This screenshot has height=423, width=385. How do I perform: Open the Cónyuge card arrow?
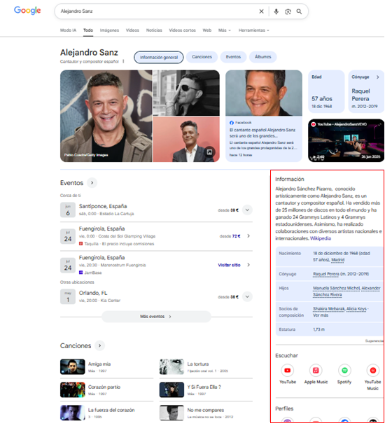pos(378,77)
